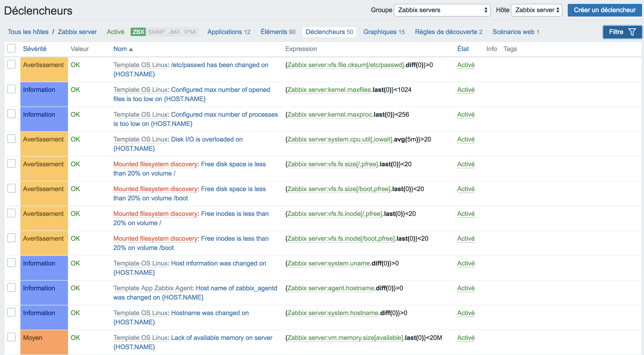
Task: Open Lack of available memory trigger
Action: [193, 342]
